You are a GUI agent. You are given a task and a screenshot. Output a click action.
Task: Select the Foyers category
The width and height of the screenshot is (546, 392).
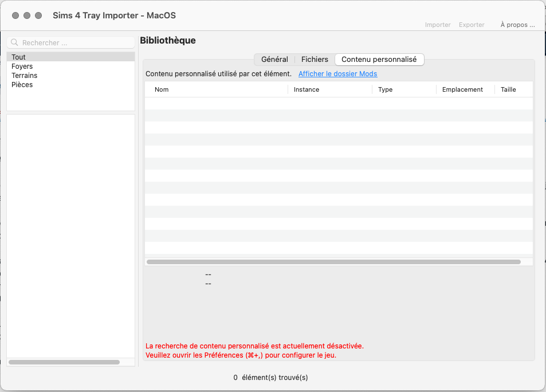point(70,66)
